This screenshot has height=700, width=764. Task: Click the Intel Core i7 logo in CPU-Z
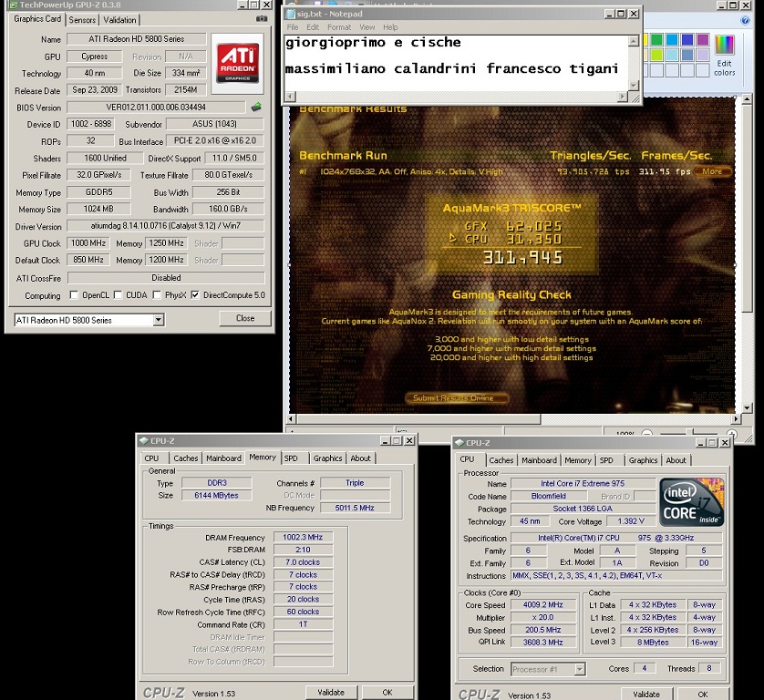click(x=691, y=502)
